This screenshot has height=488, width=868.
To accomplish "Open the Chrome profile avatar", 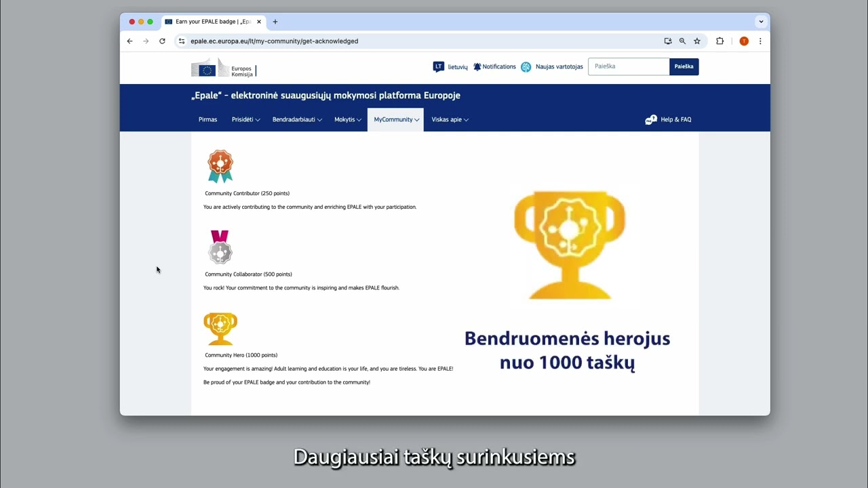I will pyautogui.click(x=744, y=41).
